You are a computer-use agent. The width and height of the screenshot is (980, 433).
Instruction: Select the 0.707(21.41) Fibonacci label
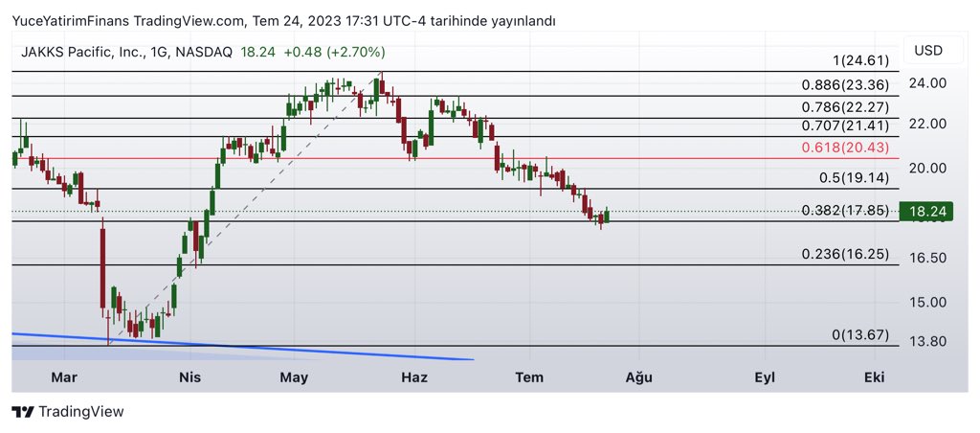[x=846, y=125]
